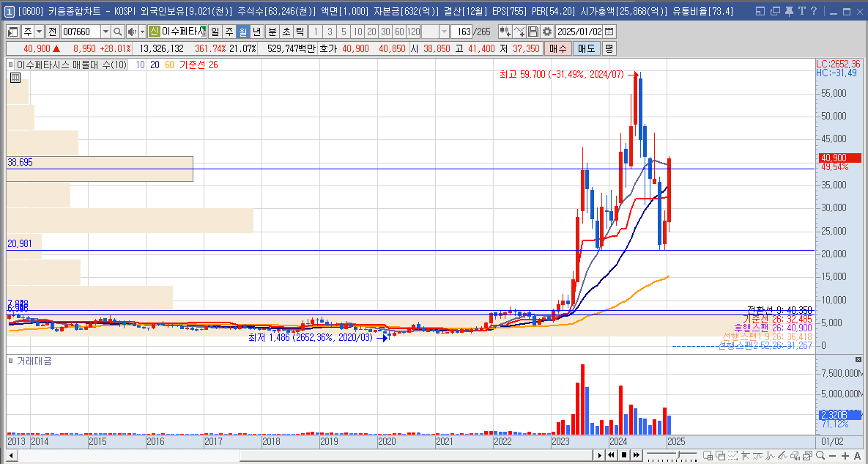868x464 pixels.
Task: Zoom in chart with plus icon
Action: pos(845,456)
